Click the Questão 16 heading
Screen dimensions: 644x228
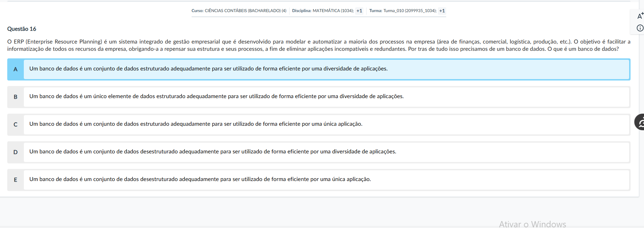click(22, 29)
